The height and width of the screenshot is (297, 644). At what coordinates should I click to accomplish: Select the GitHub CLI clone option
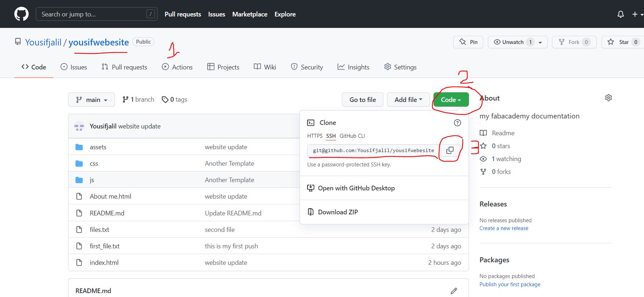click(352, 136)
